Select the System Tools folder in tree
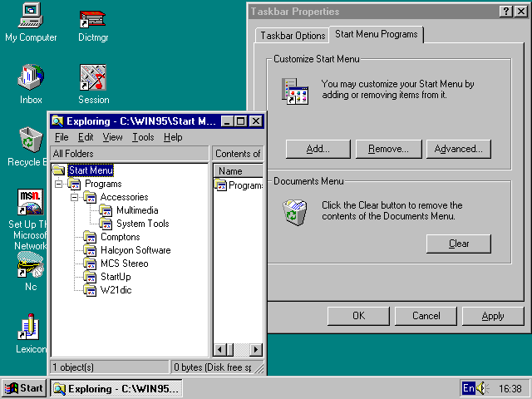The height and width of the screenshot is (399, 532). [142, 224]
